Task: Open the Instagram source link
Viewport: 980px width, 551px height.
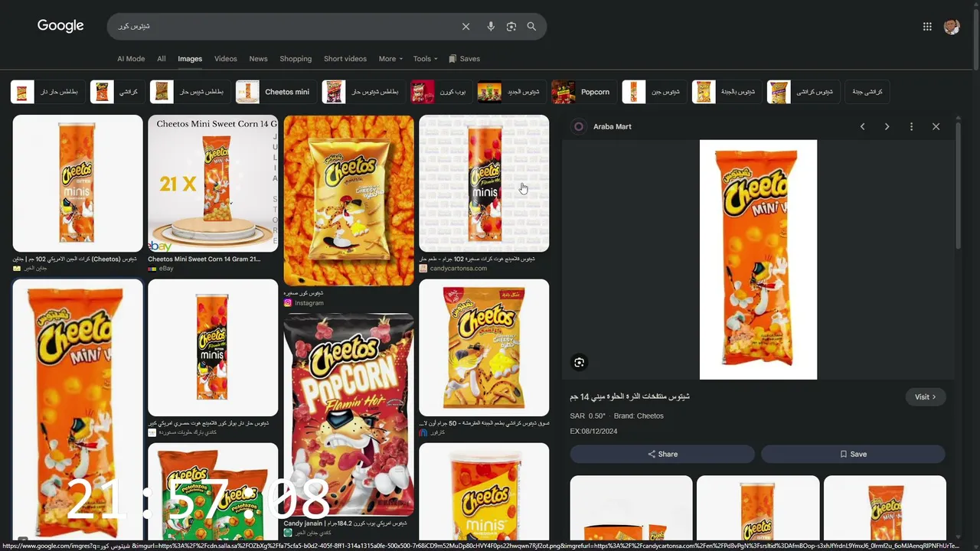Action: (x=309, y=303)
